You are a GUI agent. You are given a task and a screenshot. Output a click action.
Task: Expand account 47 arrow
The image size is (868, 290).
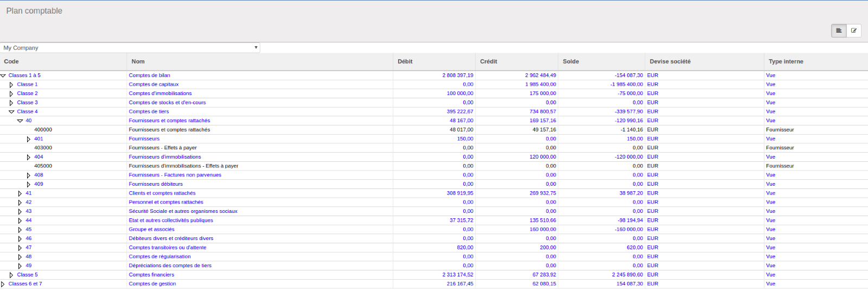coord(20,248)
